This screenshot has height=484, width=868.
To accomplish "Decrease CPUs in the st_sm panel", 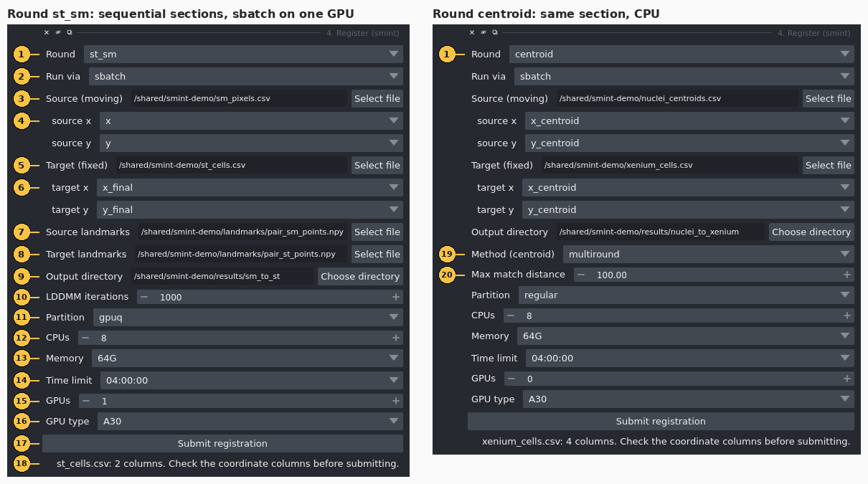I will (x=85, y=338).
